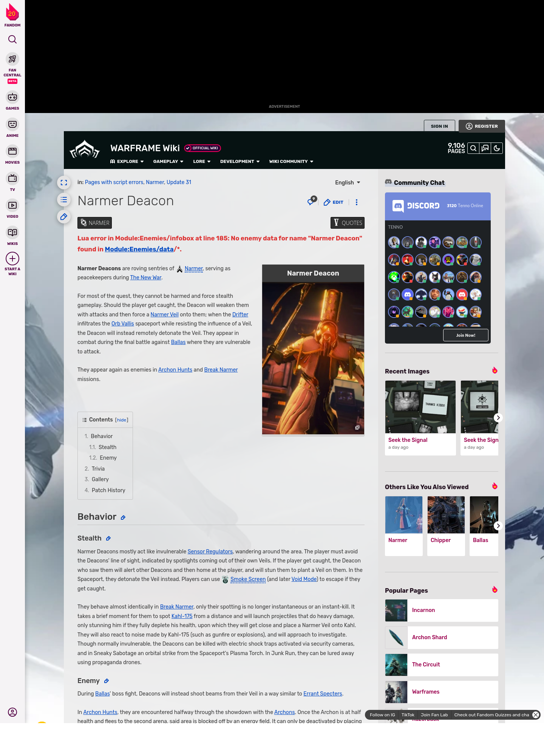
Task: Toggle dark theme moon icon
Action: [x=497, y=148]
